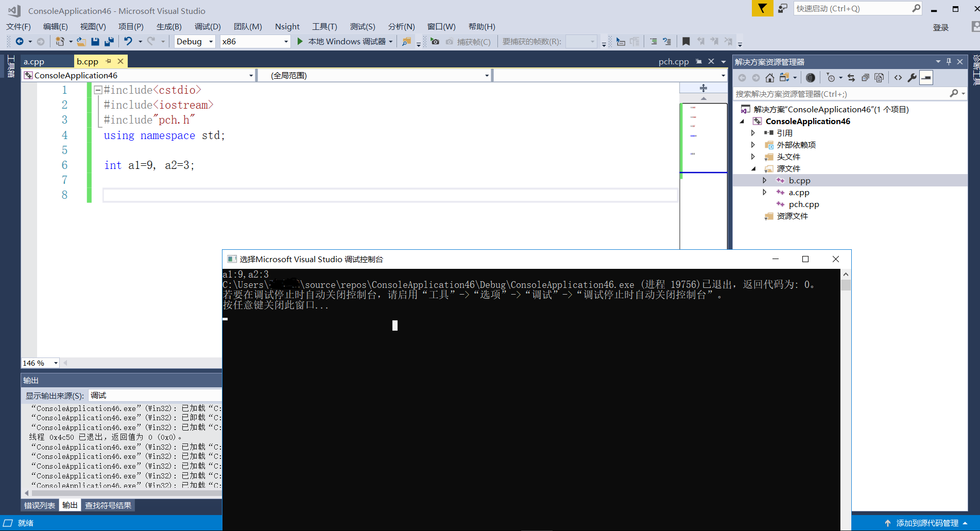The width and height of the screenshot is (980, 531).
Task: Sync Solution Explorer with active document
Action: pyautogui.click(x=851, y=77)
